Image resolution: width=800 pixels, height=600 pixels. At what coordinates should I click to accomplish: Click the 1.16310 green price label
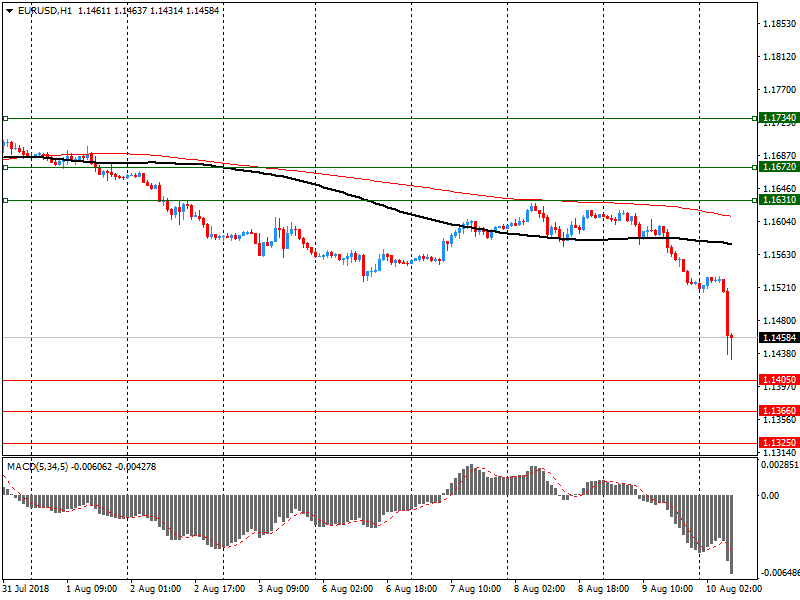pos(779,200)
